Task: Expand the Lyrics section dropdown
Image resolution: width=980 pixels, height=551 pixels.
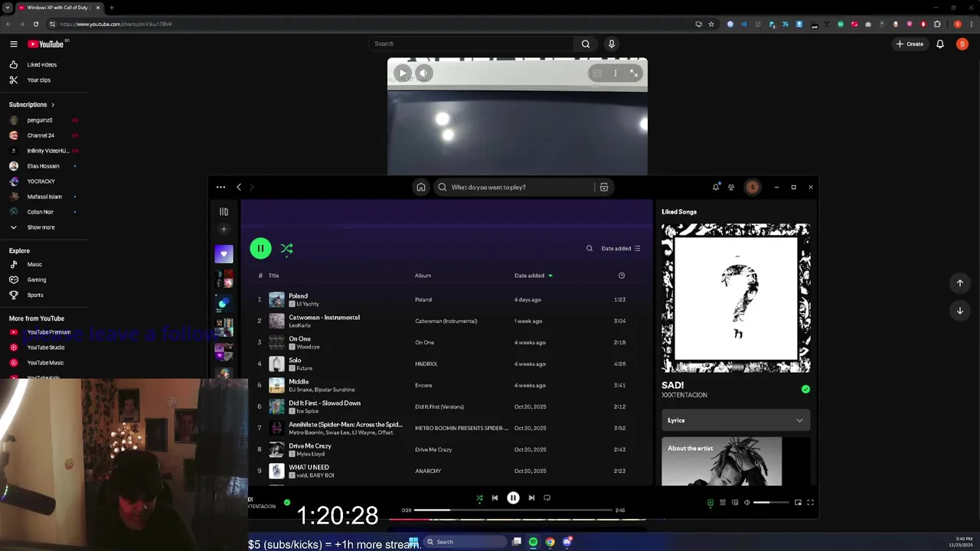Action: pos(736,420)
